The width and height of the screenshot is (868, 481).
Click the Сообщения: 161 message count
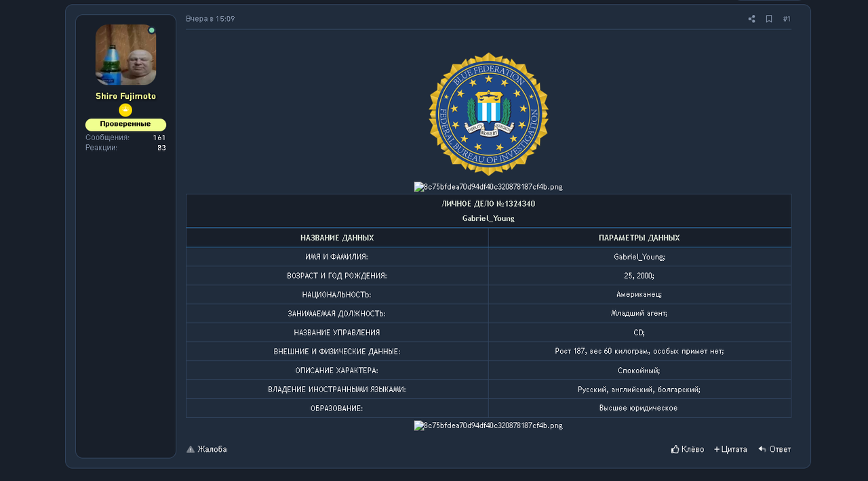125,138
